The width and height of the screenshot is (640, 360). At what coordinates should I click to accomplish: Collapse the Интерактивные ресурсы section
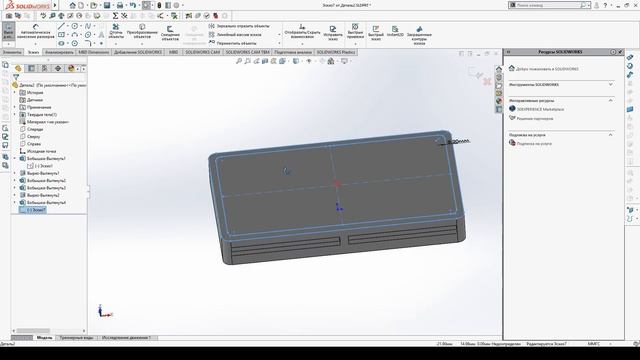[611, 100]
